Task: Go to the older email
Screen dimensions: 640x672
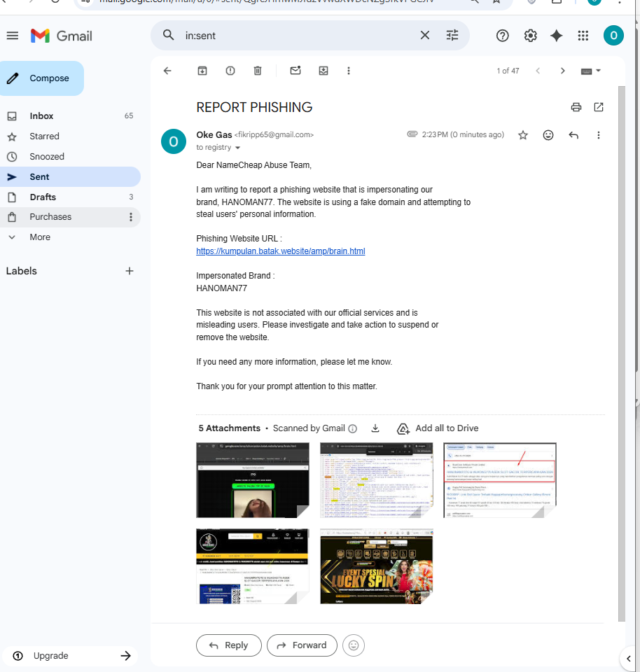Action: tap(563, 71)
